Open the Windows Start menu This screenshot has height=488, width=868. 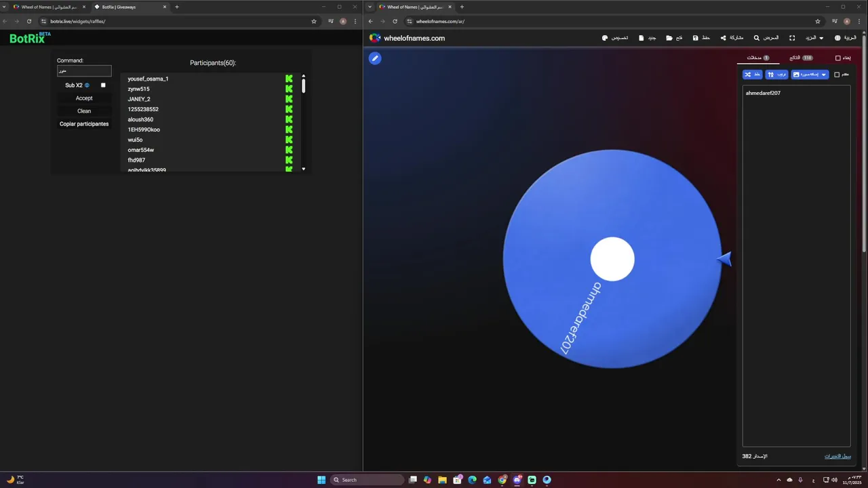click(321, 480)
